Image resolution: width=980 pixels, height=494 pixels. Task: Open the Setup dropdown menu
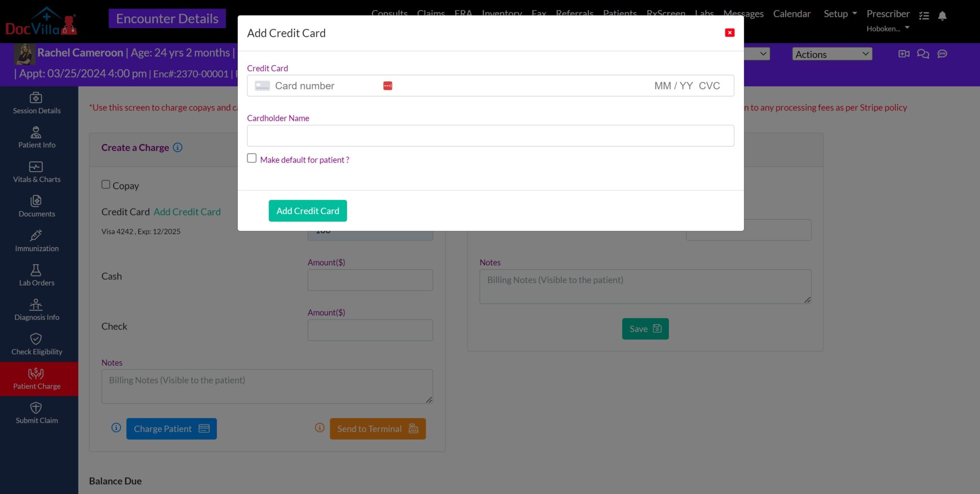[x=840, y=14]
